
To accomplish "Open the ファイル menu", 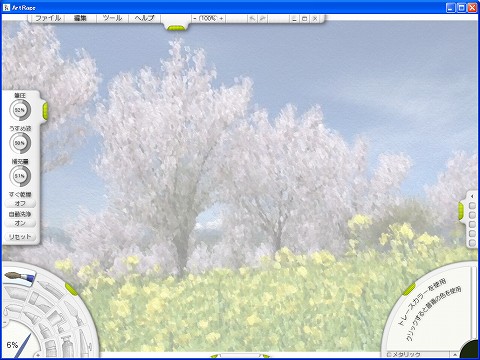I will pyautogui.click(x=48, y=18).
